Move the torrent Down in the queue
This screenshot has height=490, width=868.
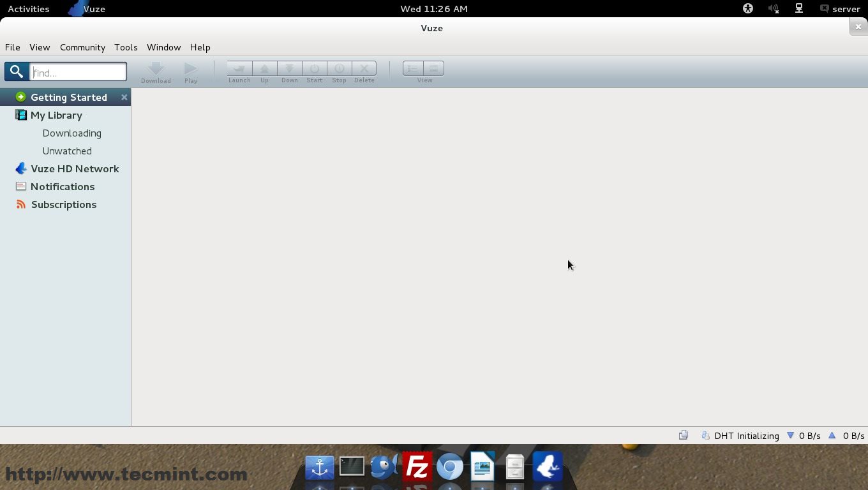(x=289, y=68)
